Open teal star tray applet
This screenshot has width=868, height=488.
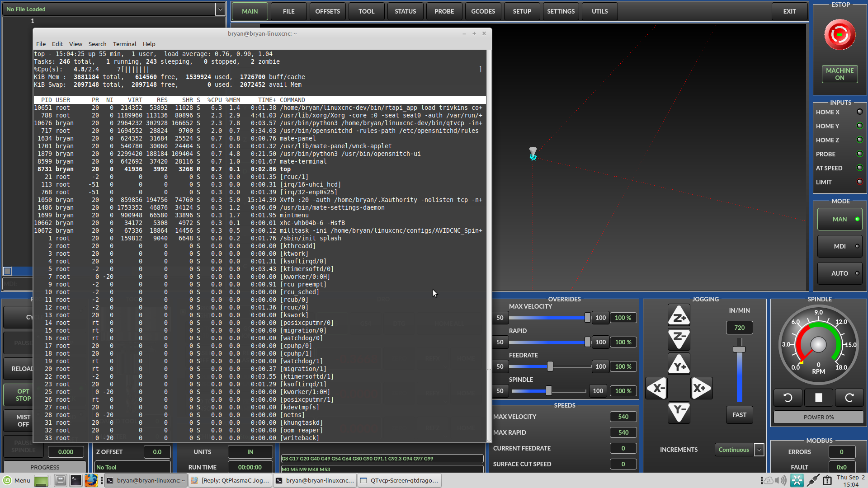coord(797,481)
